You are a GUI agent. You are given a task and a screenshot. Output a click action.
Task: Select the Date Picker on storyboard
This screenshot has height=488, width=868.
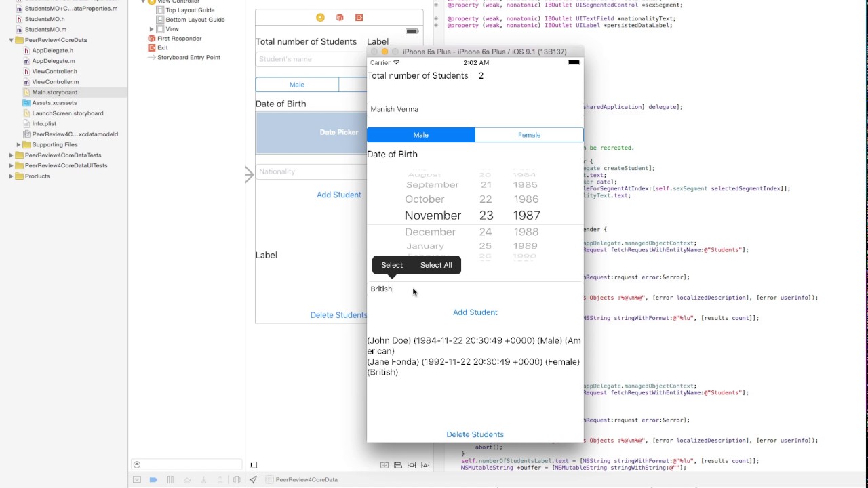pyautogui.click(x=311, y=132)
